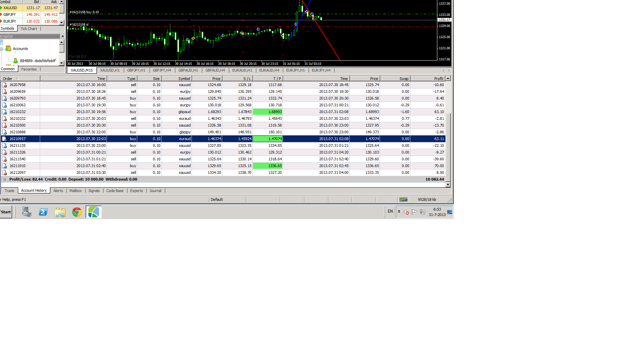
Task: Select the 884889: dsdsfdsfsddf account entry
Action: coord(37,61)
